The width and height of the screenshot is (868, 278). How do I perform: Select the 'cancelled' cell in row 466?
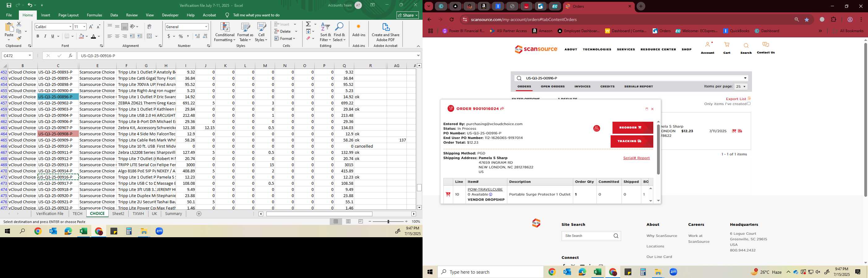pyautogui.click(x=370, y=146)
